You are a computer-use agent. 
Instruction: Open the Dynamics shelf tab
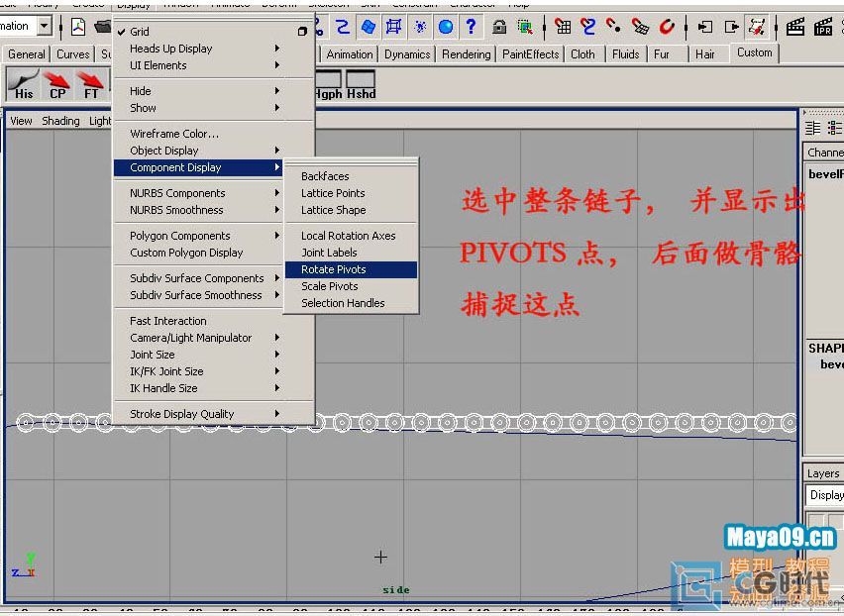pos(407,54)
